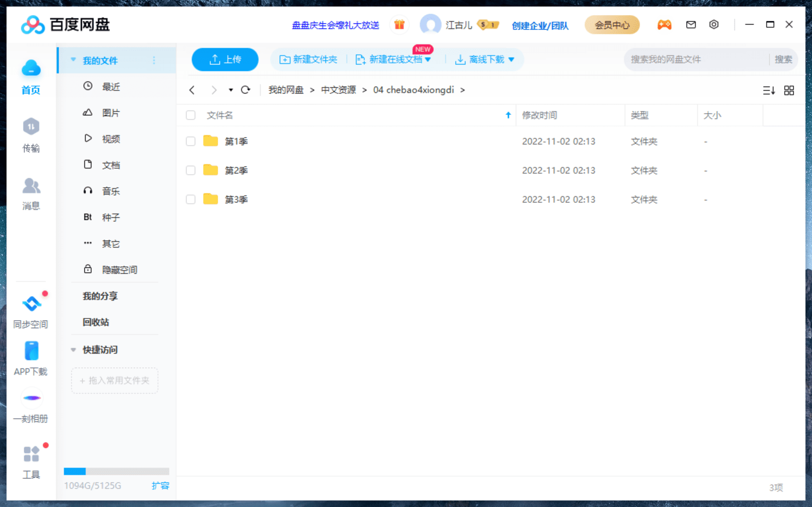Viewport: 812px width, 507px height.
Task: Open 隐藏空间 in the sidebar
Action: (x=120, y=270)
